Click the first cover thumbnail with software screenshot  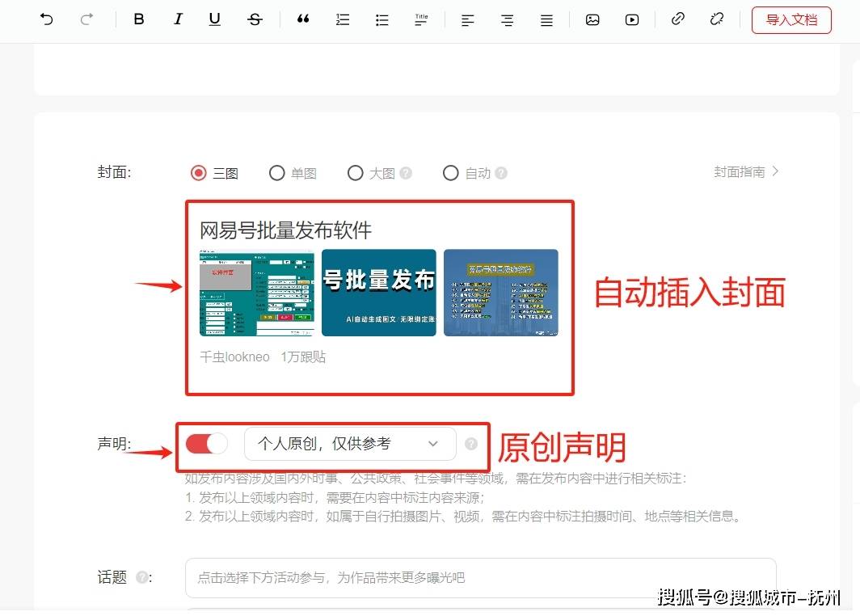[257, 293]
